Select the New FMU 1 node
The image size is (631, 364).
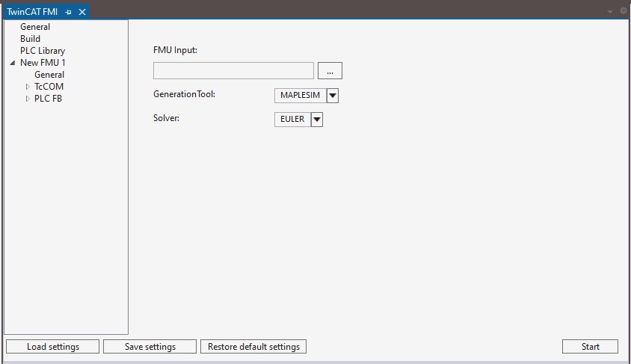click(43, 63)
